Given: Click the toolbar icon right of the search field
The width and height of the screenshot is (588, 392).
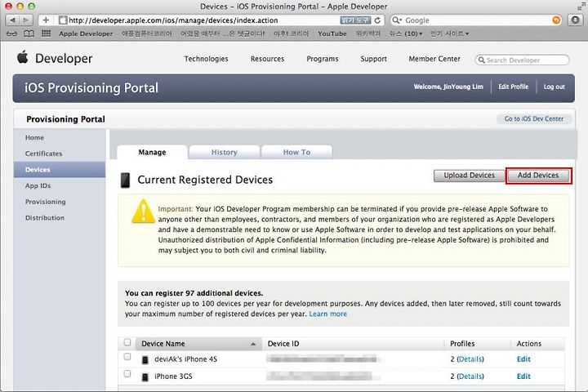Looking at the screenshot, I should point(575,20).
